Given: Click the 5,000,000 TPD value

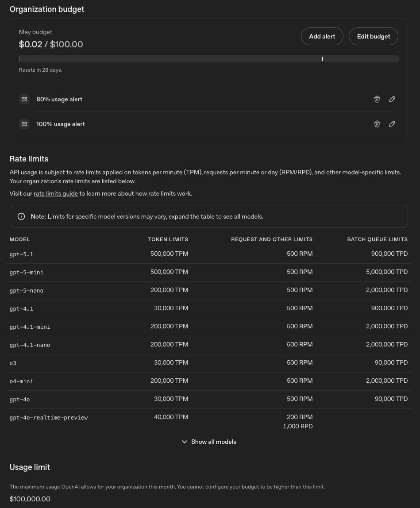Looking at the screenshot, I should 387,272.
